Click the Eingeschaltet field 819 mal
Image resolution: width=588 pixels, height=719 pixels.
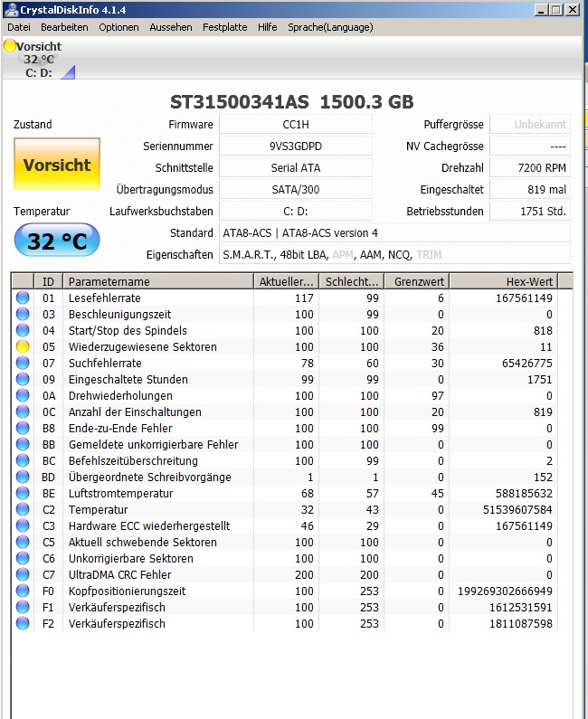click(530, 189)
